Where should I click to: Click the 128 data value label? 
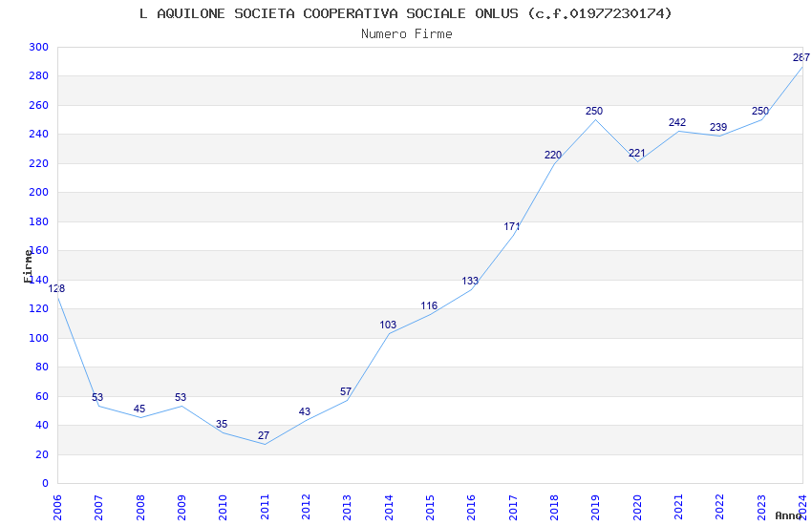56,288
